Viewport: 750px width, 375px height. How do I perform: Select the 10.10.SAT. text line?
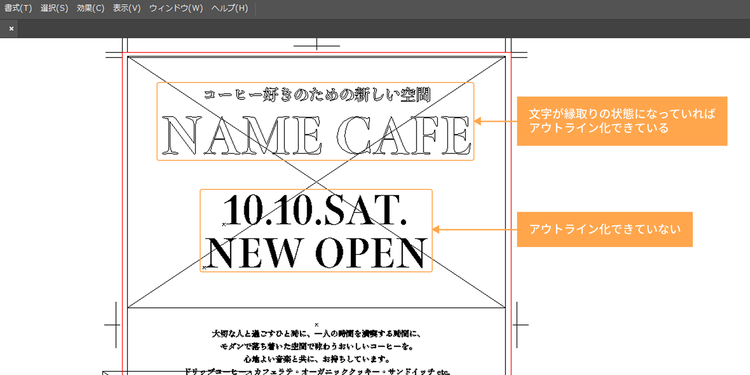[316, 210]
